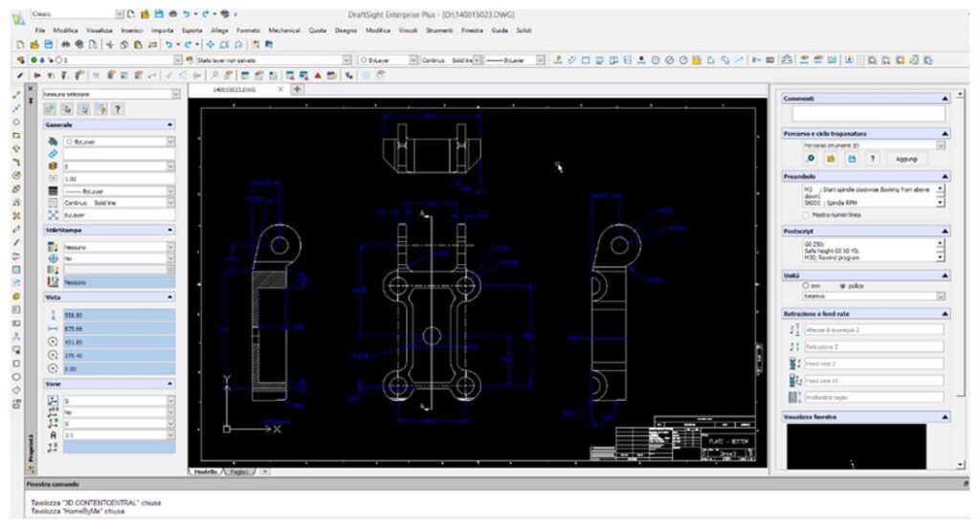The height and width of the screenshot is (530, 980).
Task: Click the first selection icon in properties palette
Action: pyautogui.click(x=50, y=109)
